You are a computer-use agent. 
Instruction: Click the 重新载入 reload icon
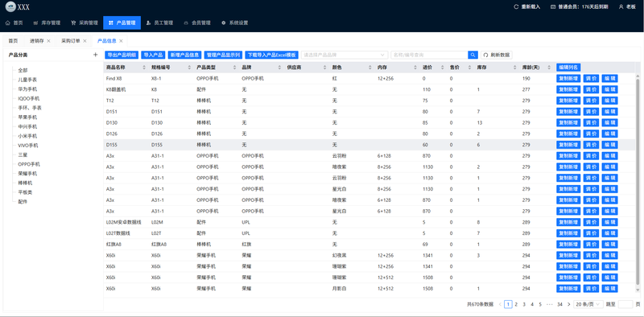[516, 7]
